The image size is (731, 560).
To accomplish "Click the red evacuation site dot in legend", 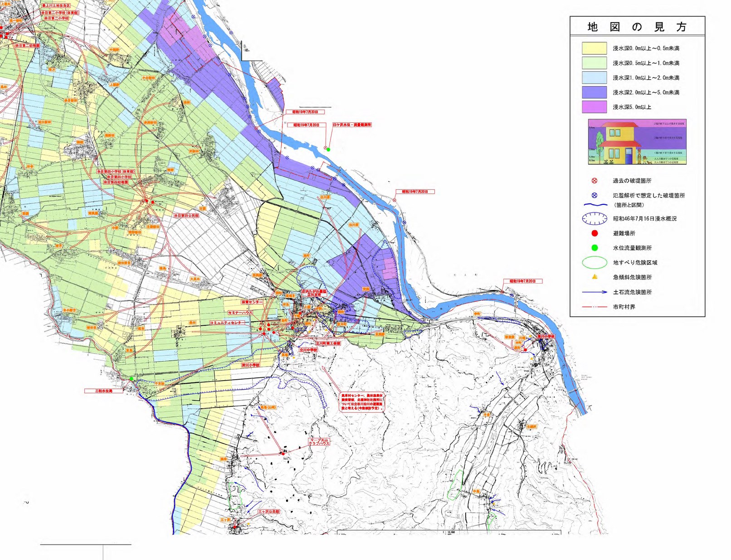I will point(594,233).
